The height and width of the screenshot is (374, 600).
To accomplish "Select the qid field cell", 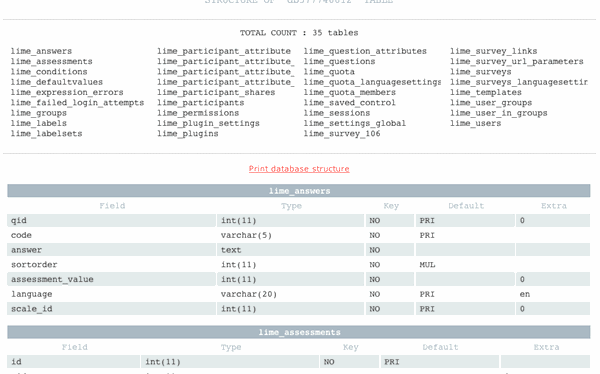I will point(111,220).
